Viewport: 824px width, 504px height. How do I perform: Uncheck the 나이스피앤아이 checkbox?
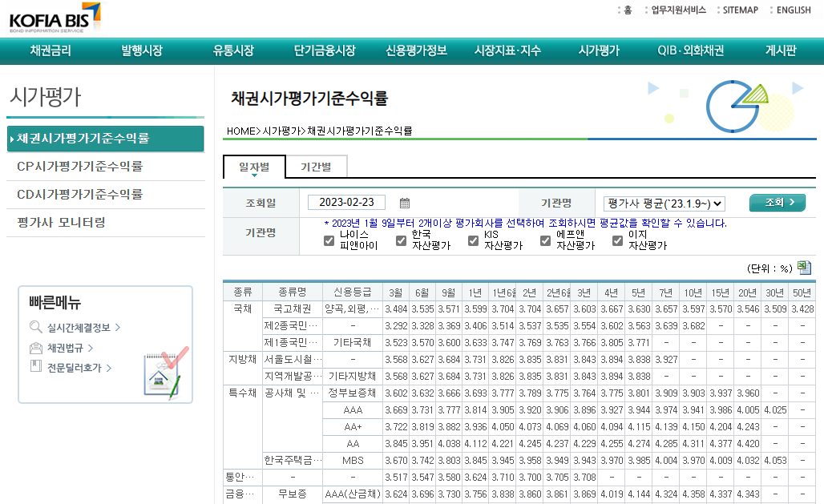click(x=327, y=240)
